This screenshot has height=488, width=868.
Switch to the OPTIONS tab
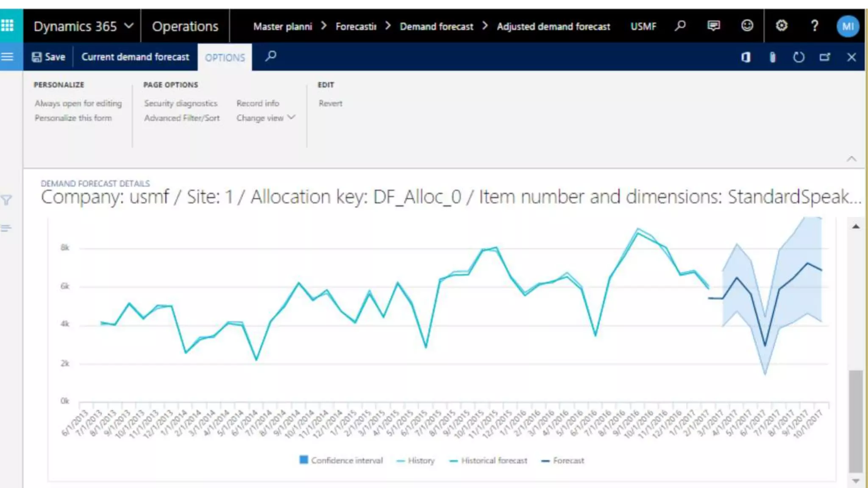225,58
